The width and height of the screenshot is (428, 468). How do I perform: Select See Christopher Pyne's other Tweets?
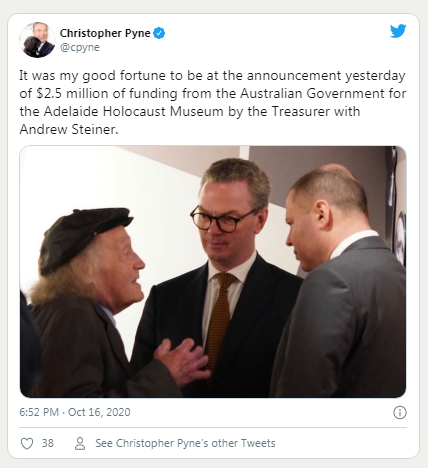[185, 443]
